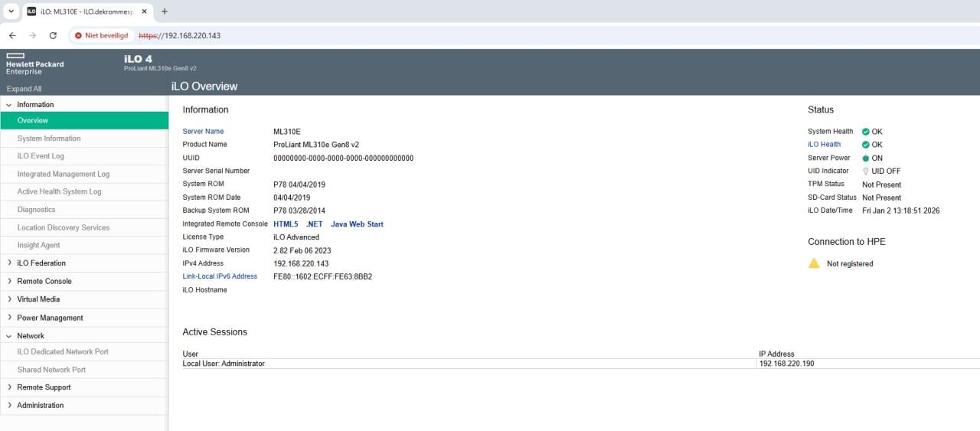
Task: Reload the page with refresh icon
Action: [53, 35]
